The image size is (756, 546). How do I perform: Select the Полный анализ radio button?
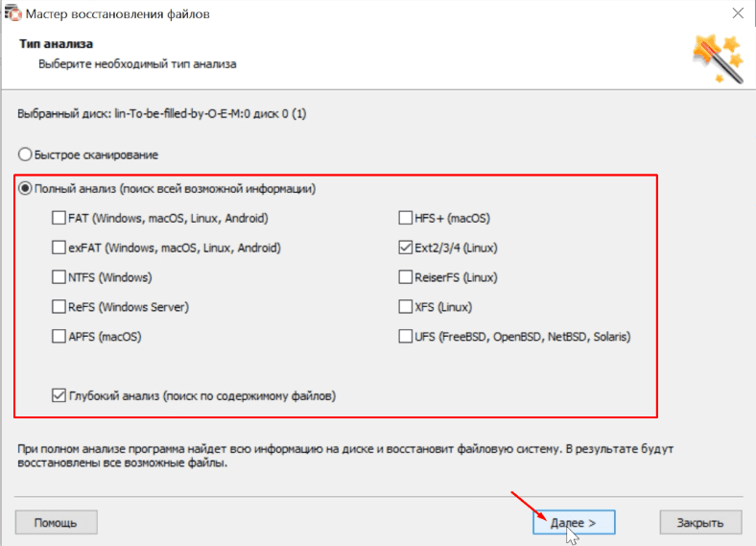point(25,189)
